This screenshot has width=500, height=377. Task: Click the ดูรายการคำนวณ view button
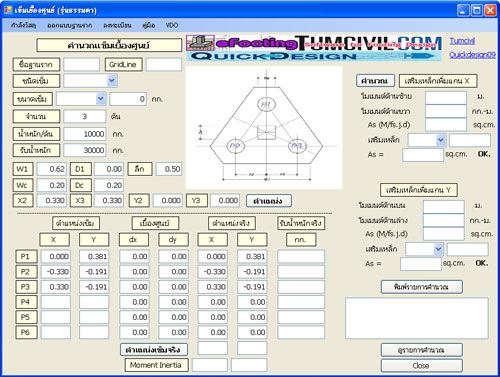[422, 350]
